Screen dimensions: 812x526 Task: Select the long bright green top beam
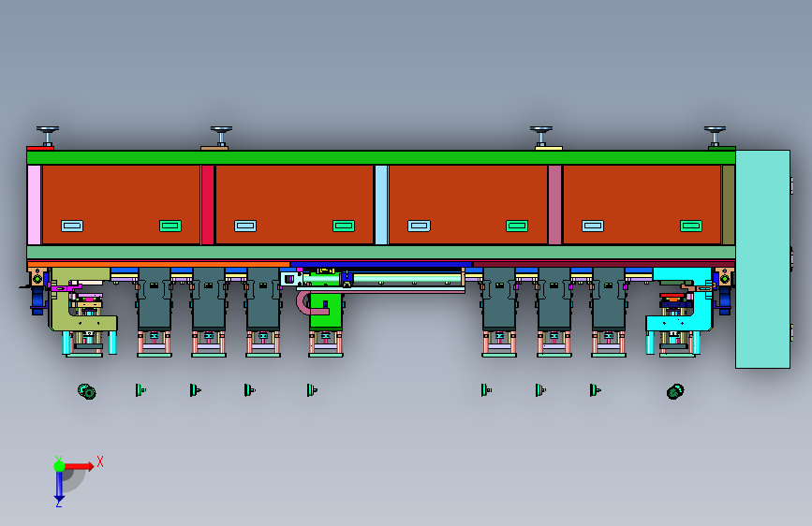tap(381, 157)
